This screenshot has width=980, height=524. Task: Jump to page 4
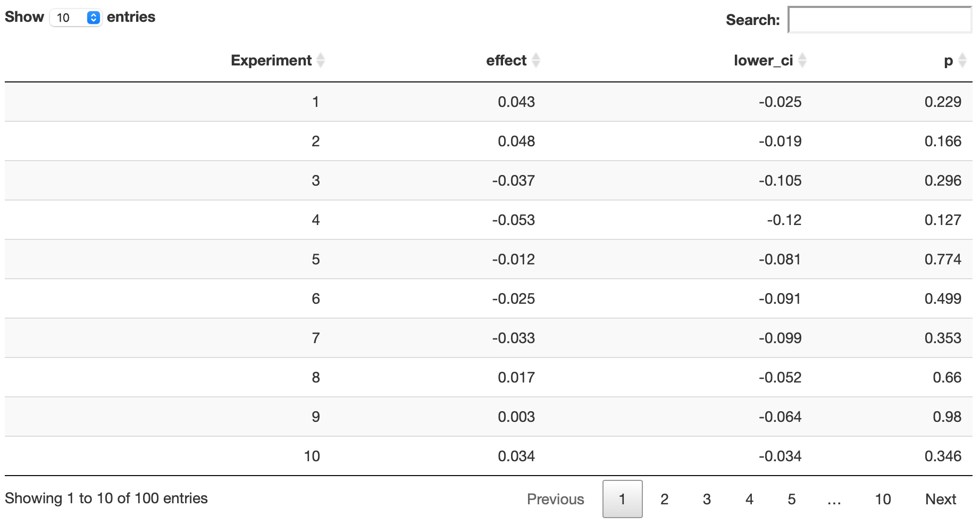749,499
